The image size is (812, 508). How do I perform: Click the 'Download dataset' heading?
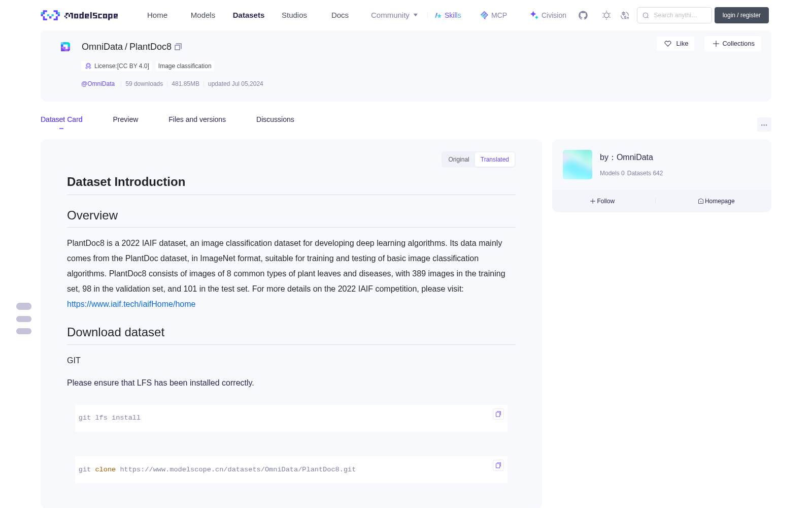(x=116, y=332)
